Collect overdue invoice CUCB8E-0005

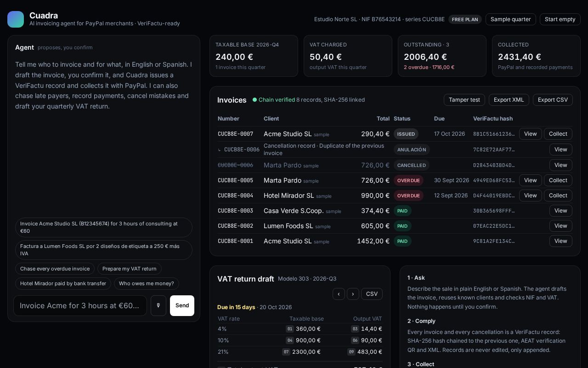[558, 180]
